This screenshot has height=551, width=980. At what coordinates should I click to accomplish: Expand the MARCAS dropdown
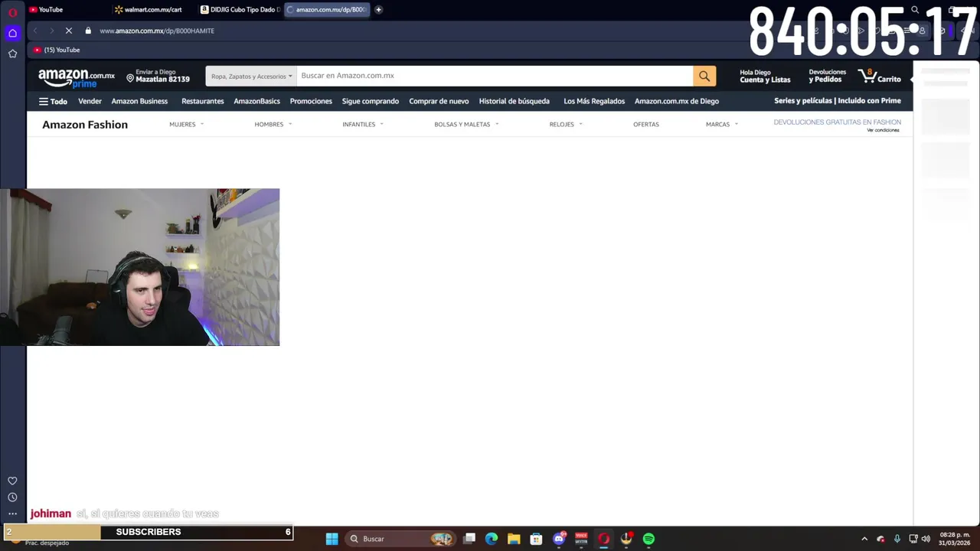point(722,124)
